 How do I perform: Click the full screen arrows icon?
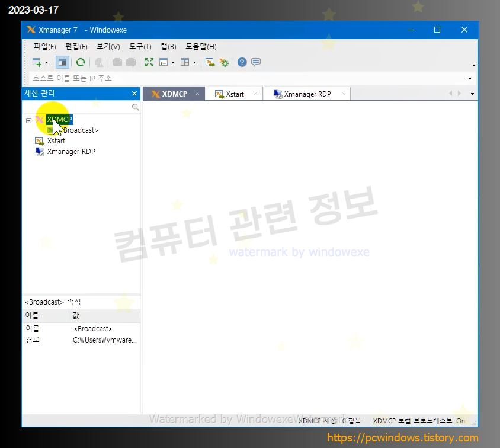tap(149, 62)
